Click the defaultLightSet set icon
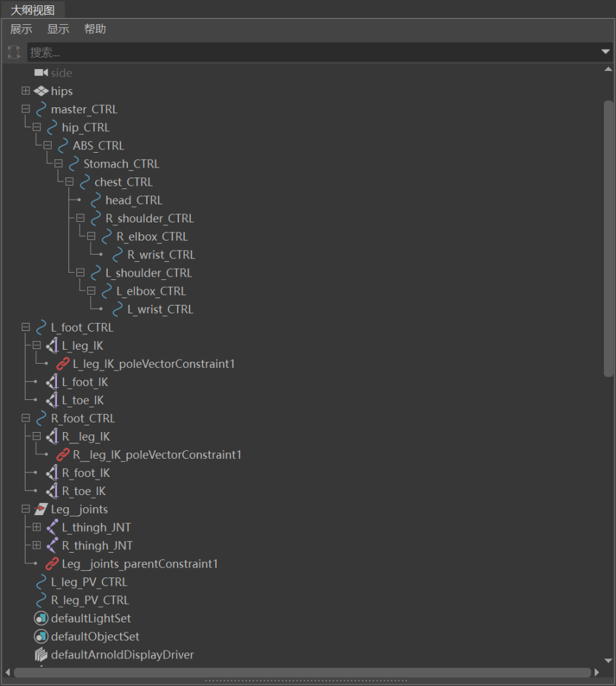The image size is (616, 686). coord(41,618)
